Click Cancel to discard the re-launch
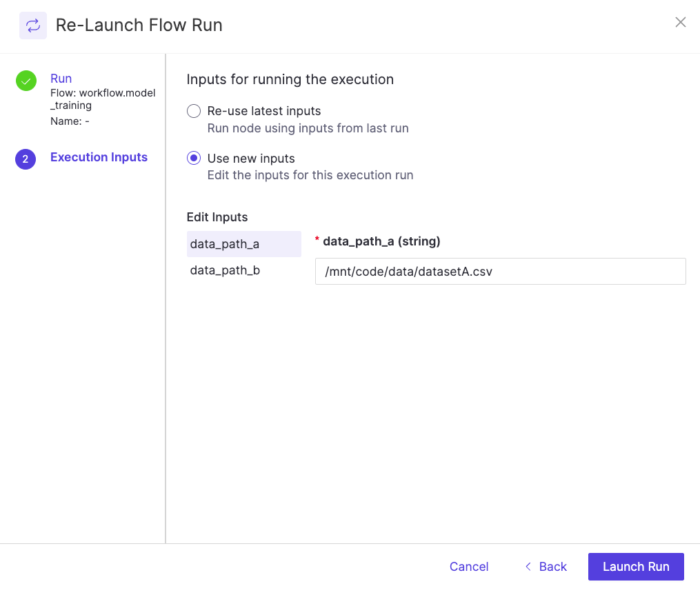Screen dimensions: 700x595 point(469,567)
